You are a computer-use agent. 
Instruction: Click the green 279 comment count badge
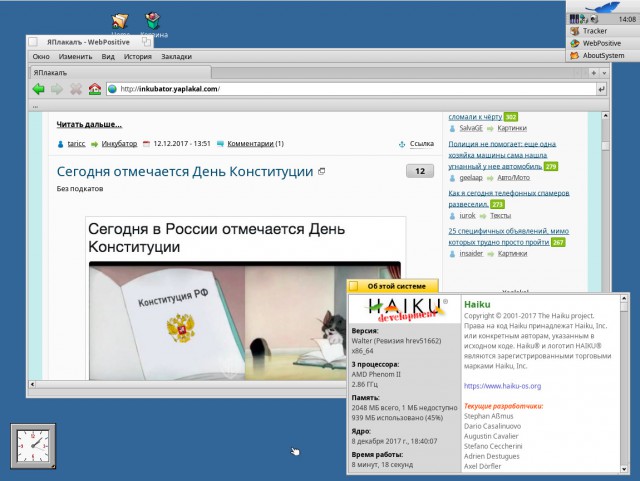click(551, 167)
